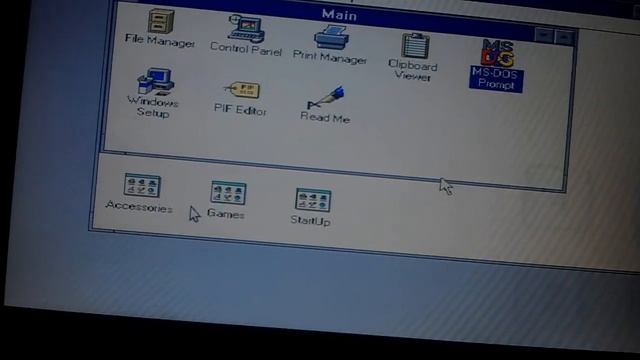This screenshot has height=360, width=640.
Task: Open the File Manager icon
Action: point(161,21)
